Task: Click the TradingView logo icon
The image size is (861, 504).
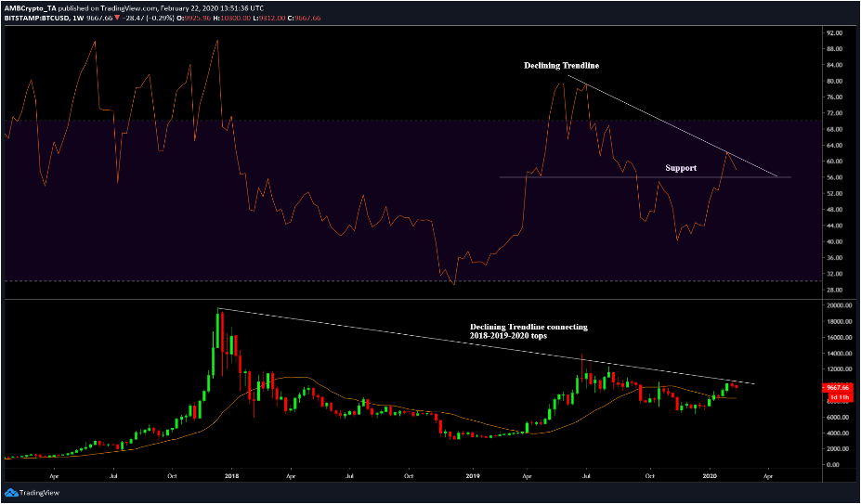Action: 11,494
